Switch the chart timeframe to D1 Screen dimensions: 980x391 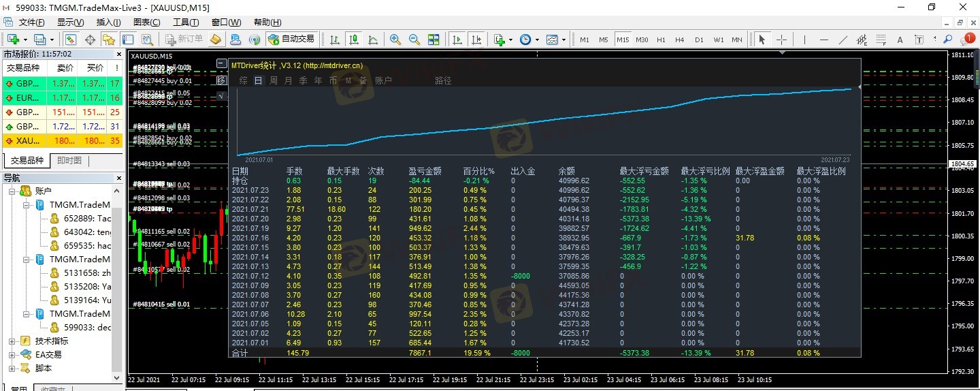tap(699, 40)
